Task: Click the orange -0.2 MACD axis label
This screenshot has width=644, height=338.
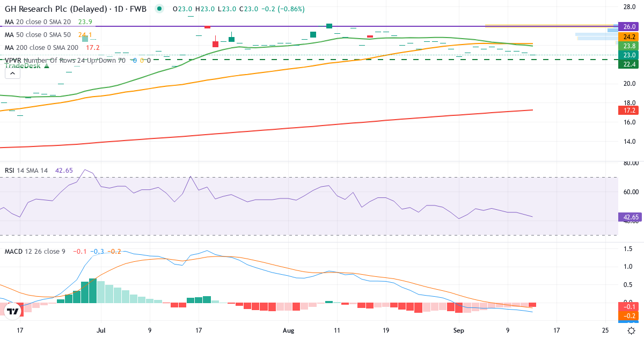Action: (x=629, y=315)
